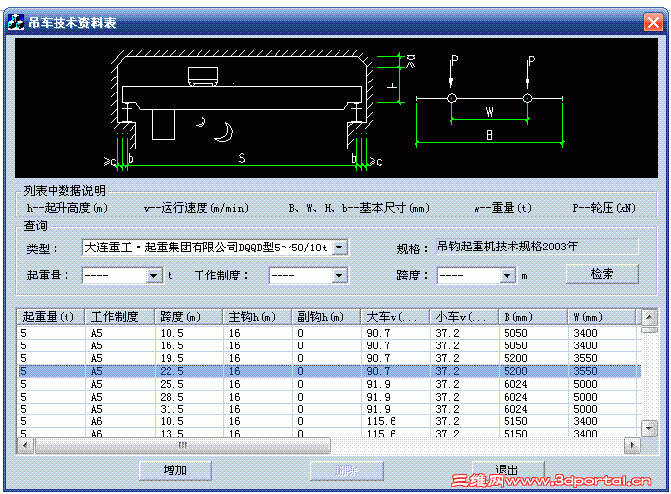Select the row with span 25.5
Viewport: 671px width, 494px height.
point(329,384)
